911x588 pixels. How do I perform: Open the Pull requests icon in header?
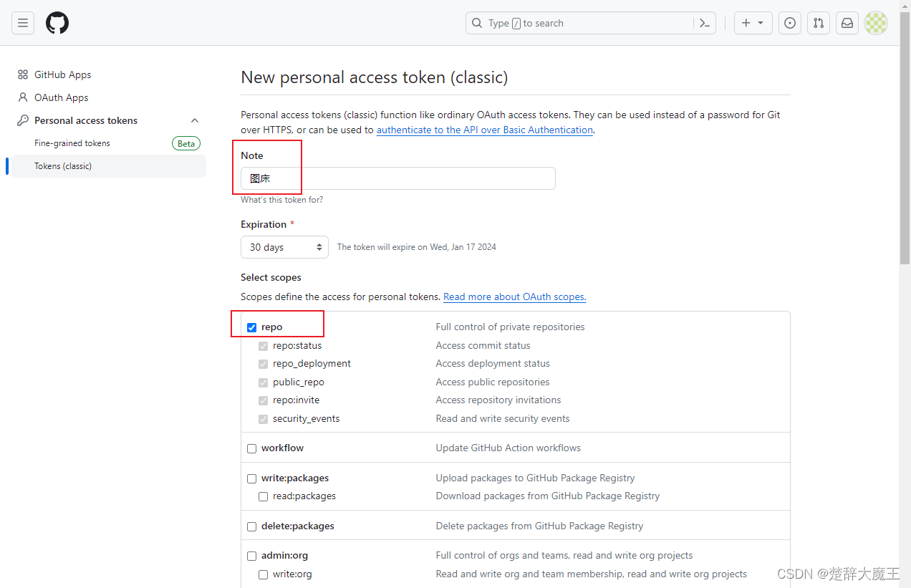pos(819,23)
